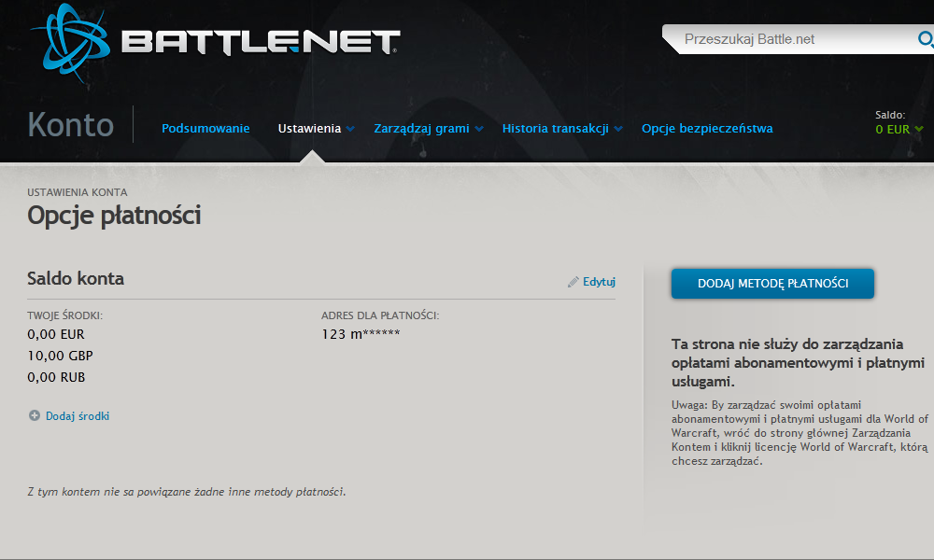Expand the Historia transakcji dropdown arrow

click(617, 130)
